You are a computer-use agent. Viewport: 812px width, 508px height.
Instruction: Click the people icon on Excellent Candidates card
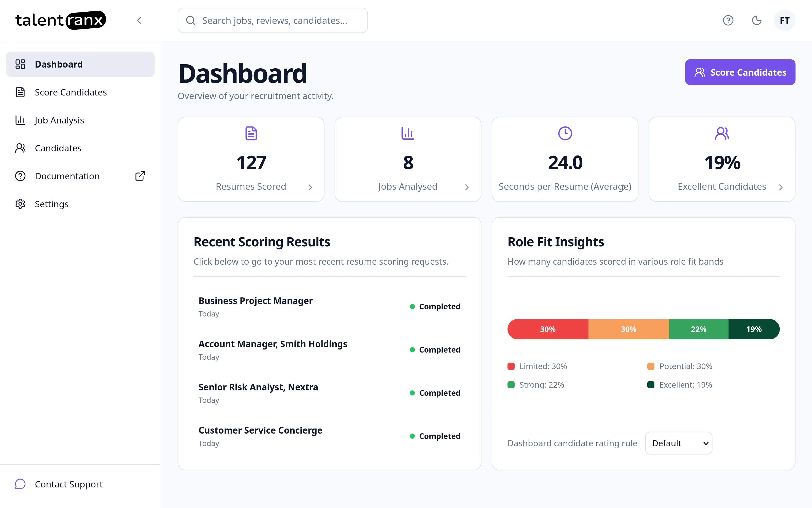[722, 133]
